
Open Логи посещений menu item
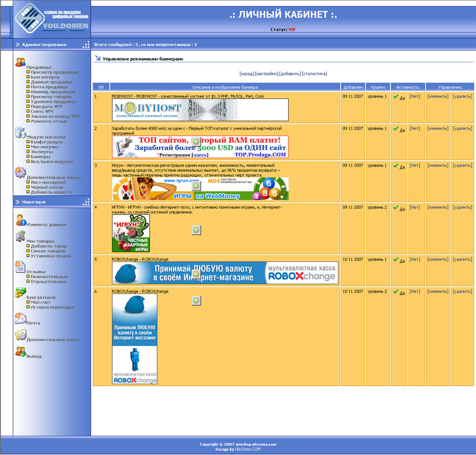[x=48, y=183]
